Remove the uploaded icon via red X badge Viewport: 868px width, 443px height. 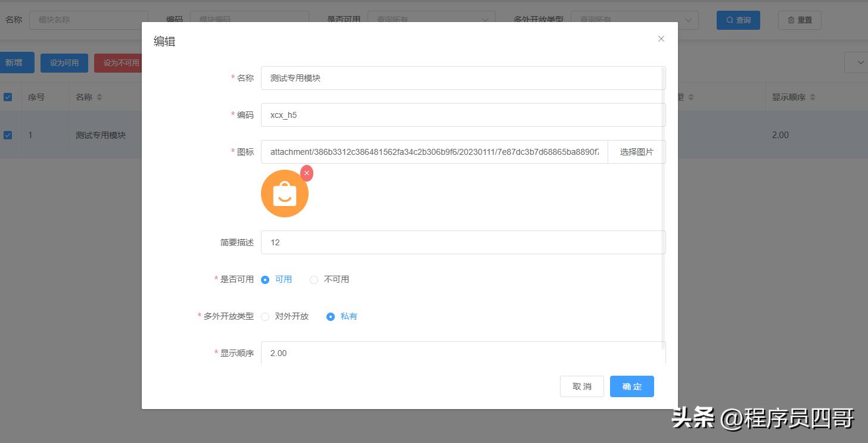pyautogui.click(x=307, y=173)
